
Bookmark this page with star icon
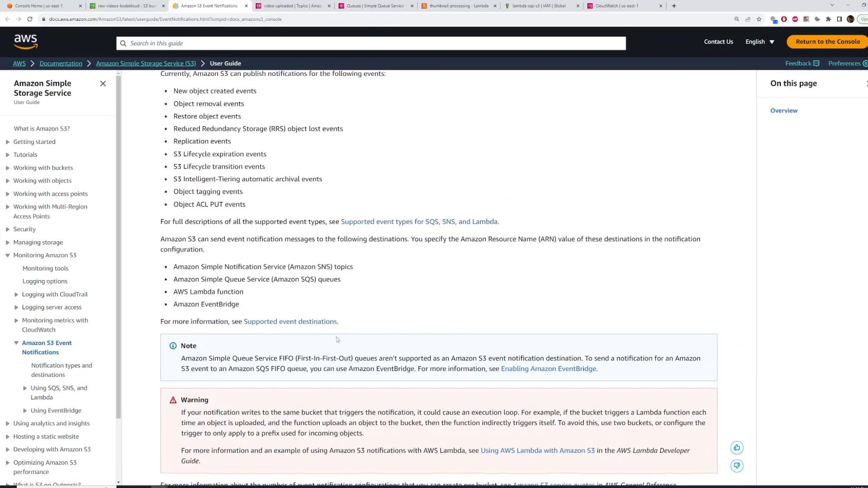(x=759, y=19)
